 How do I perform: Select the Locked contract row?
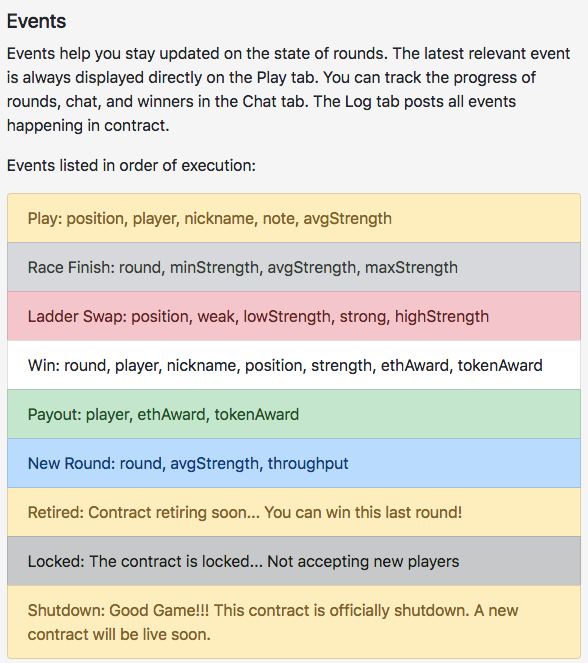click(x=294, y=562)
